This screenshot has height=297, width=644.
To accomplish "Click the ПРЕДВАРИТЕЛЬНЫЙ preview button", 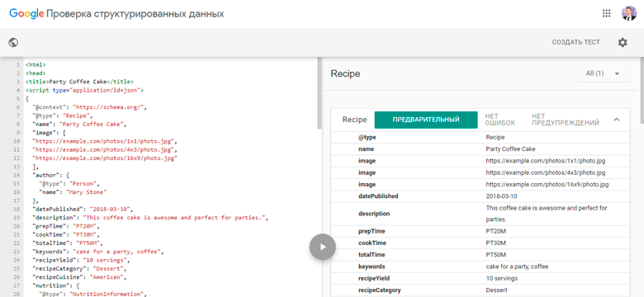I will pyautogui.click(x=426, y=120).
